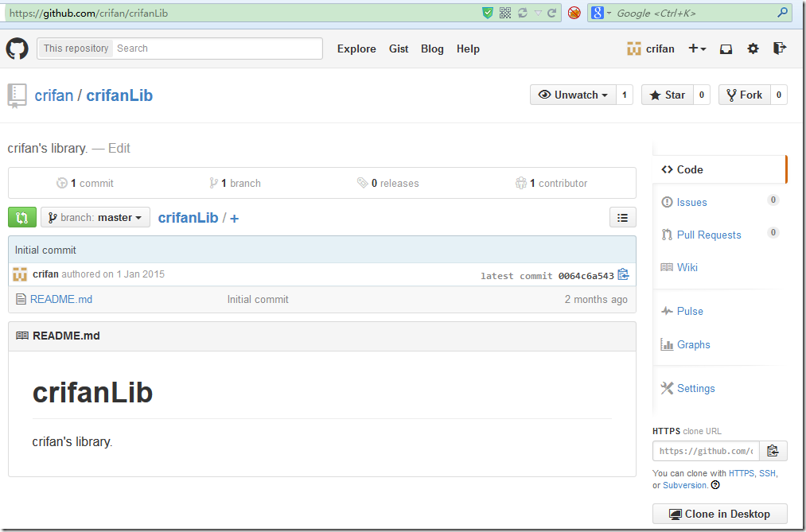Click the sign out icon
Image resolution: width=806 pixels, height=532 pixels.
[x=780, y=49]
